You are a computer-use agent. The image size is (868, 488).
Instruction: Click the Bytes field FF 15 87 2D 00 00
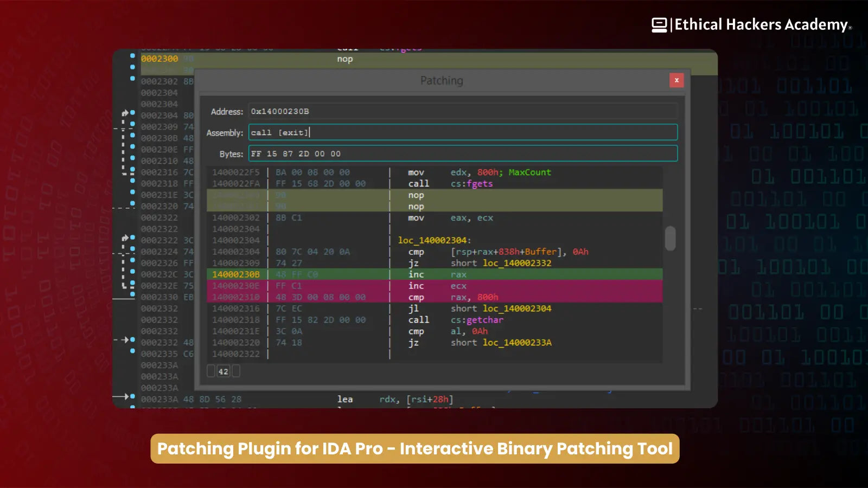click(x=463, y=153)
